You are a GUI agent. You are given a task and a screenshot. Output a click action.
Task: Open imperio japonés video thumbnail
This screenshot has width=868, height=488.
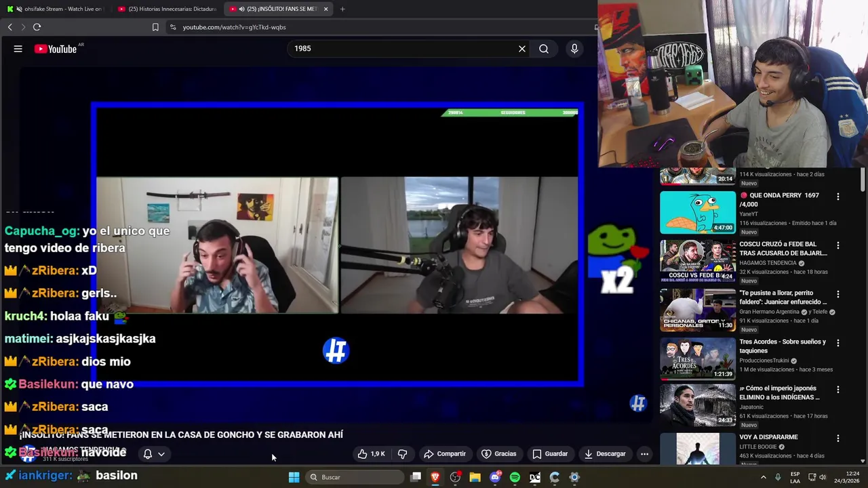click(698, 405)
